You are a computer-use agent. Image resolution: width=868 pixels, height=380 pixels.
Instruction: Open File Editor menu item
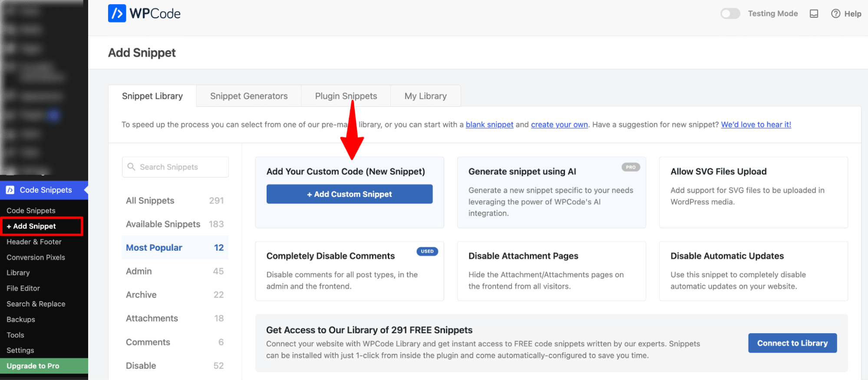click(x=23, y=288)
